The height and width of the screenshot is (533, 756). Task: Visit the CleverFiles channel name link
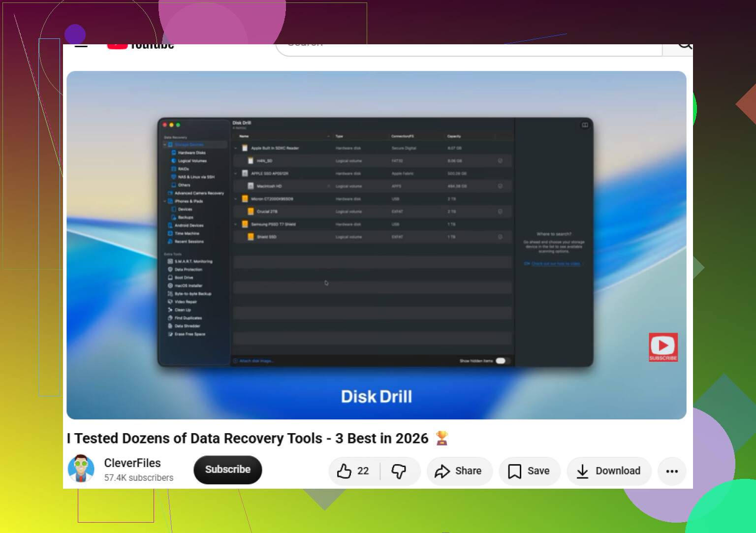(132, 463)
